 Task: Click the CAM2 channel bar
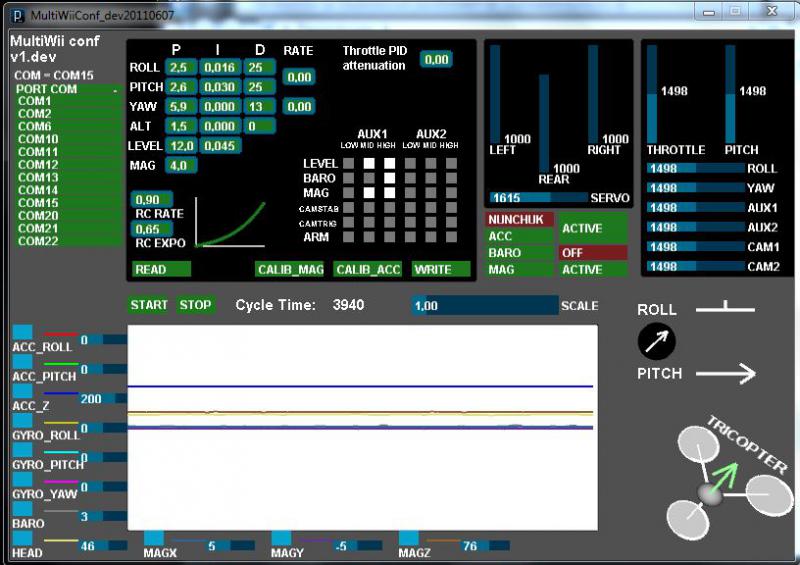[x=695, y=266]
